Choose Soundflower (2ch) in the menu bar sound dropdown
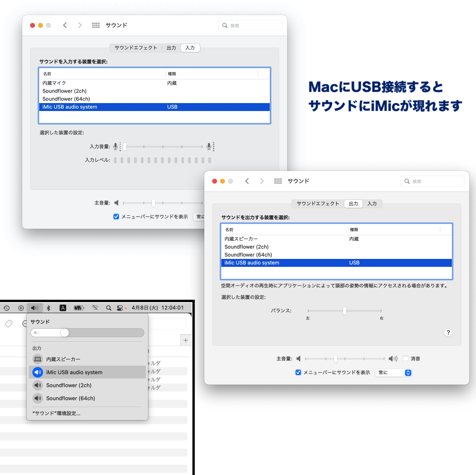 87,385
